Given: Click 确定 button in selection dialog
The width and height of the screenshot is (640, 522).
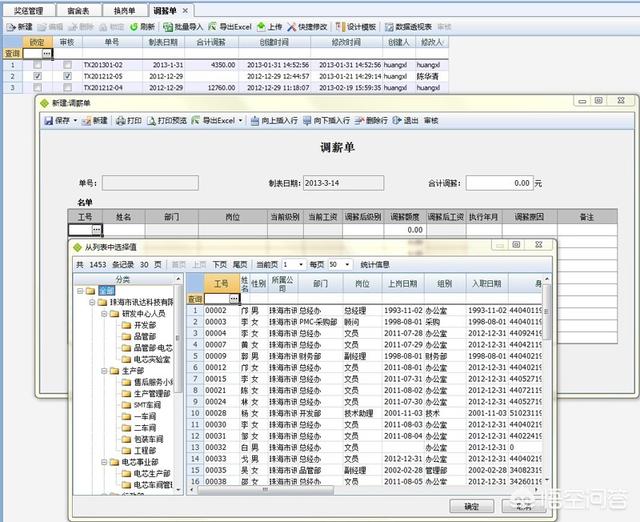Looking at the screenshot, I should click(471, 506).
